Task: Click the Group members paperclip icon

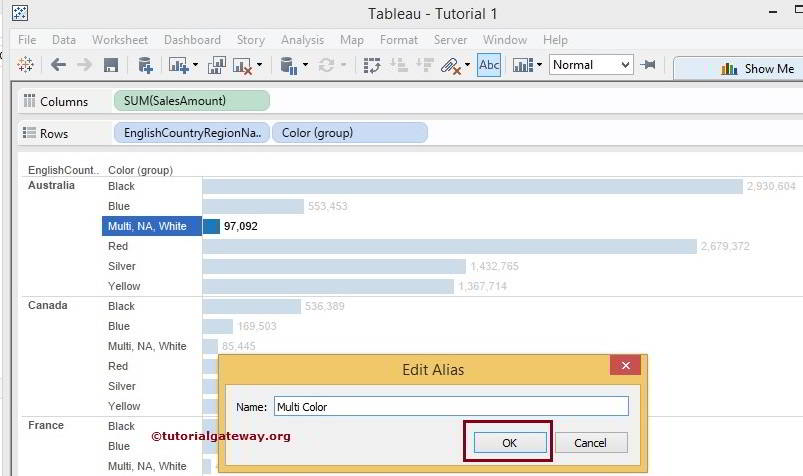Action: (x=451, y=66)
